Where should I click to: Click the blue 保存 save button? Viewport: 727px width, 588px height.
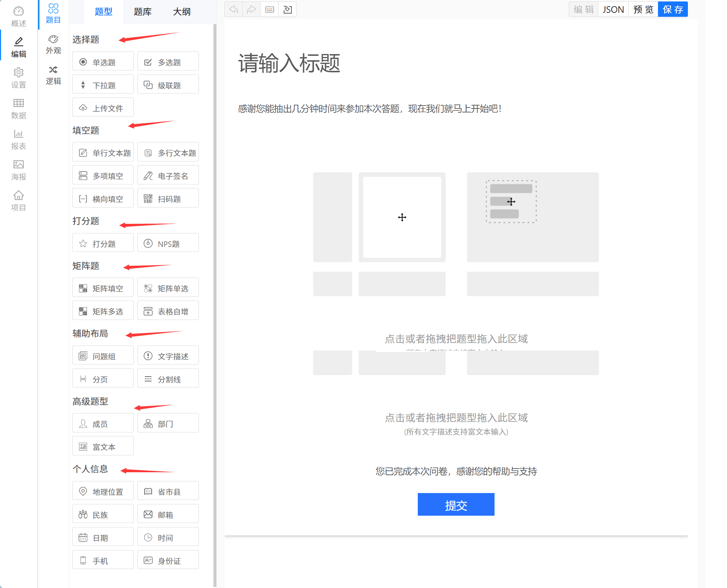673,9
